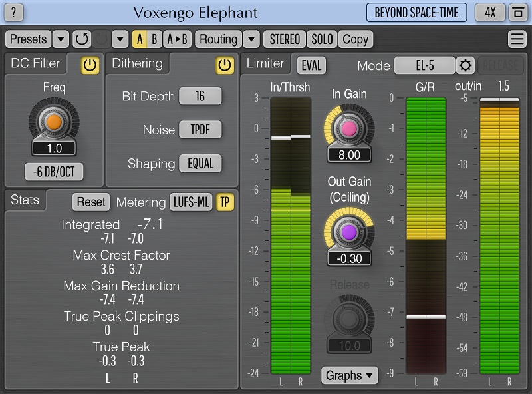
Task: Toggle the SOLO button
Action: tap(322, 39)
